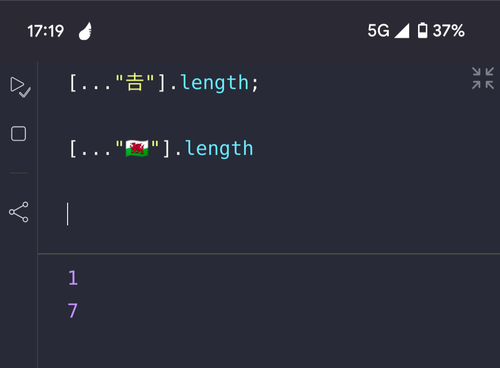The width and height of the screenshot is (500, 368).
Task: Click the output value 7
Action: tap(73, 311)
